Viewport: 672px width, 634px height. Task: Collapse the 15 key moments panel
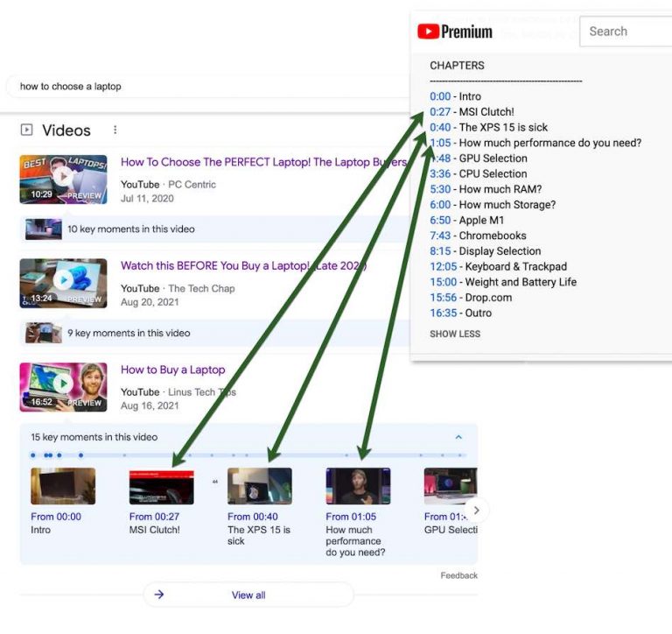(x=458, y=437)
